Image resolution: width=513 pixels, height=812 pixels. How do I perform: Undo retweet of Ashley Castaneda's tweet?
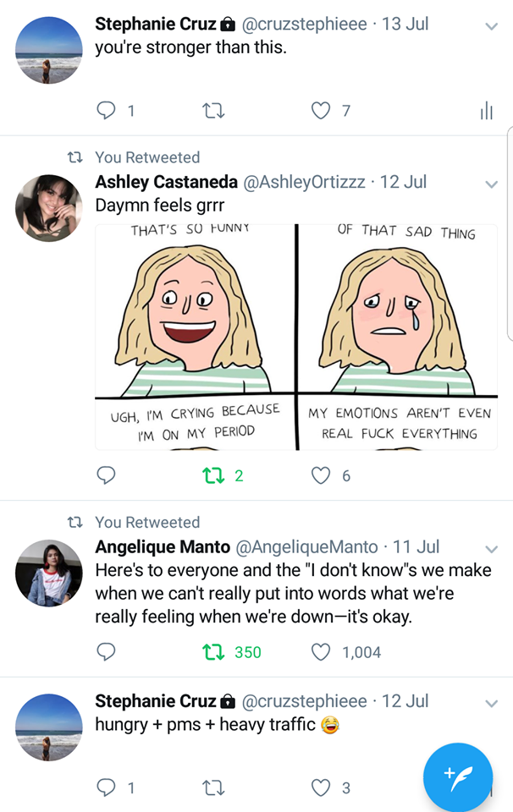213,475
